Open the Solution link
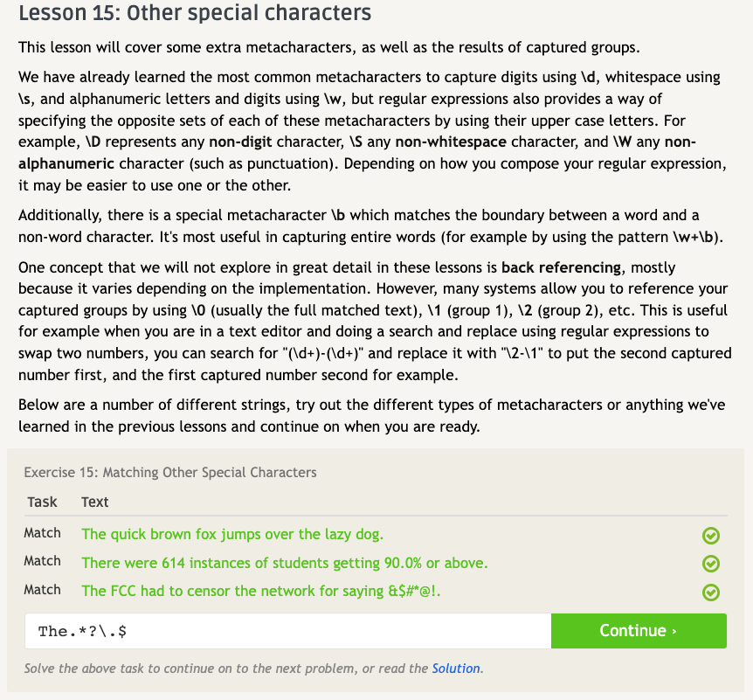Image resolution: width=753 pixels, height=700 pixels. 456,668
